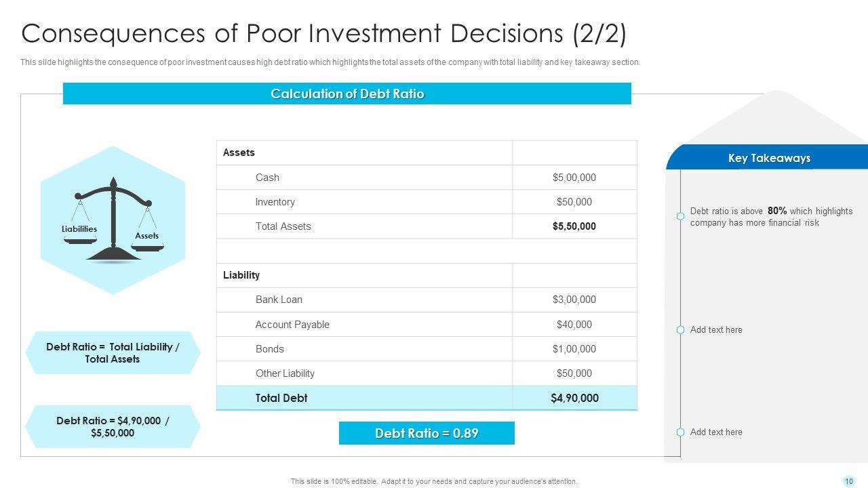The height and width of the screenshot is (488, 868).
Task: Click the Total Assets value $5,50,000
Action: [574, 226]
